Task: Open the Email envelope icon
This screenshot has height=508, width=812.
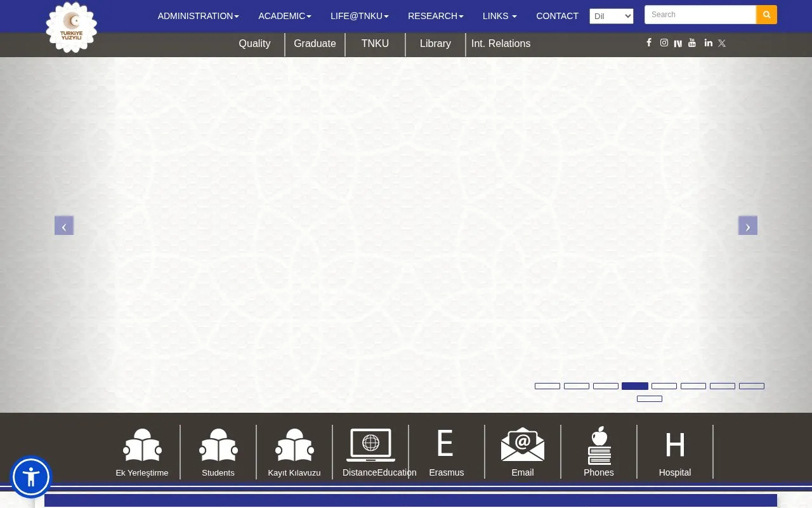Action: [523, 444]
